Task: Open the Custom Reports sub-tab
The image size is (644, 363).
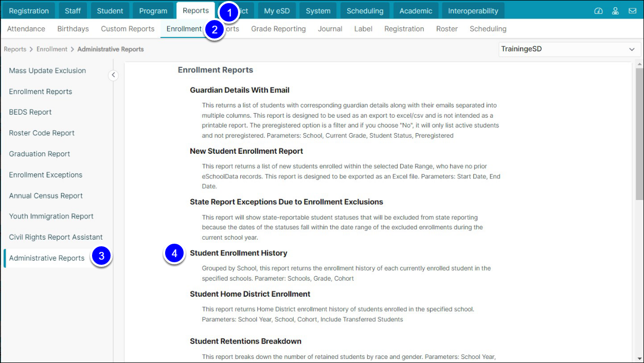Action: [x=128, y=29]
